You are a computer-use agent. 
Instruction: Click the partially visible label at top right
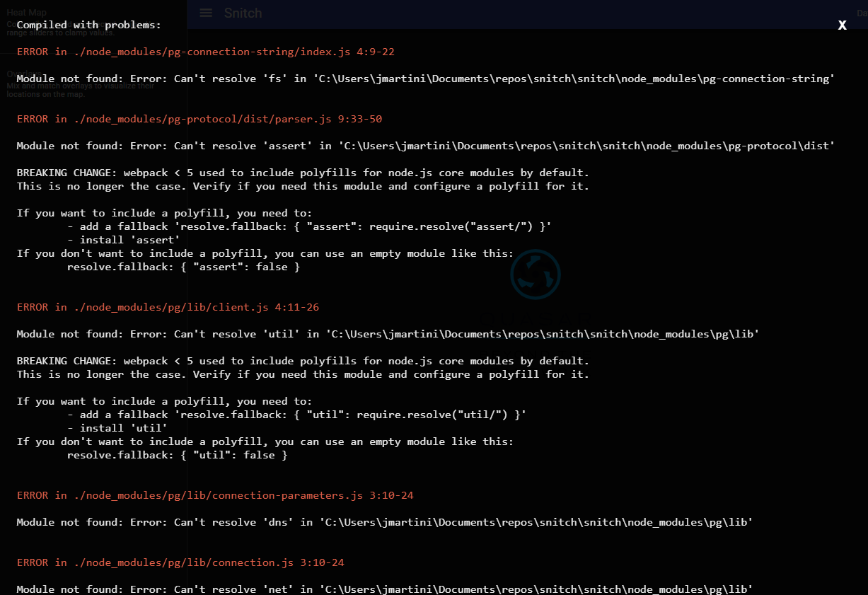862,12
